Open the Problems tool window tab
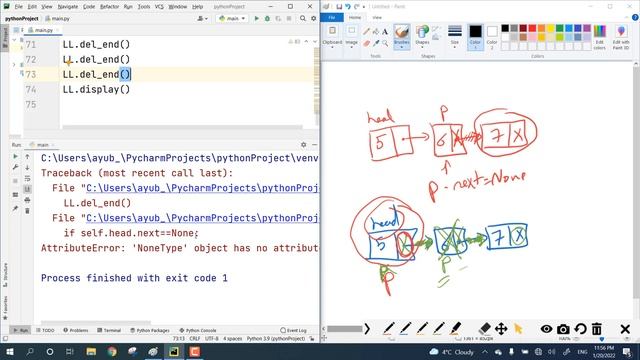 pos(76,330)
